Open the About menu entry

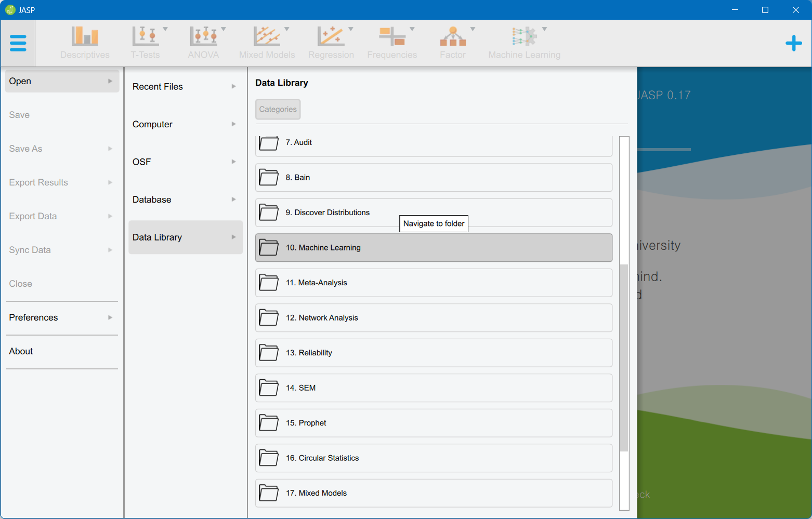coord(62,351)
